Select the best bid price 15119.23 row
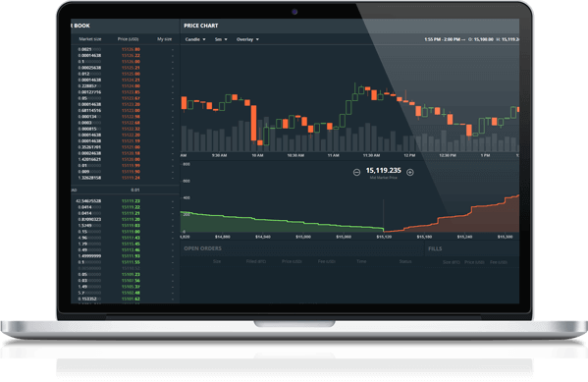Screen dimensions: 588x382 click(x=125, y=201)
